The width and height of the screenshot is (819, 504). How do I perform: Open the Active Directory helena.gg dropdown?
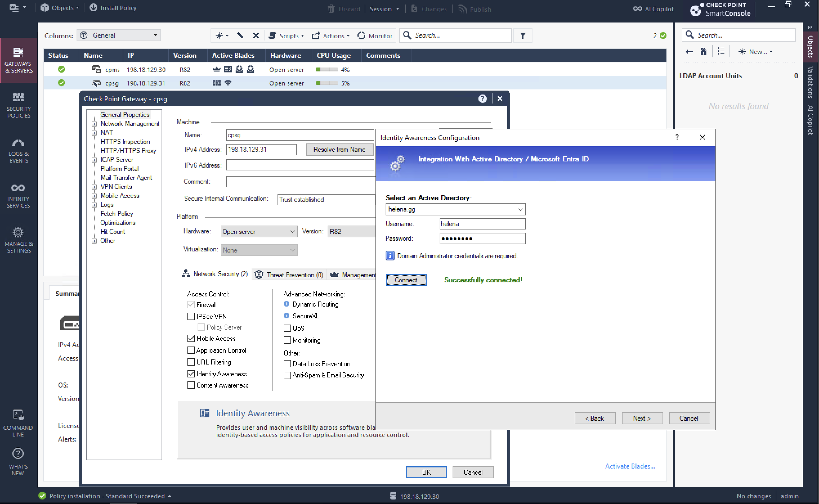[x=520, y=209]
